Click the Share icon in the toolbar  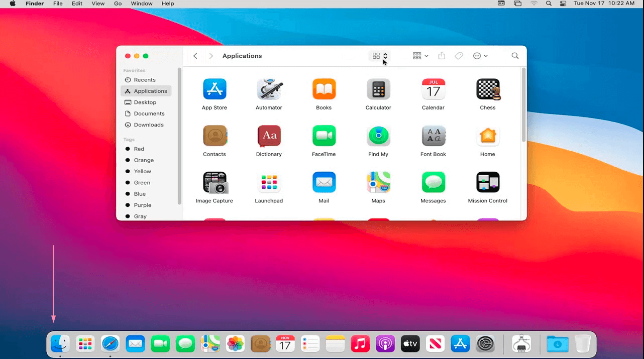441,56
